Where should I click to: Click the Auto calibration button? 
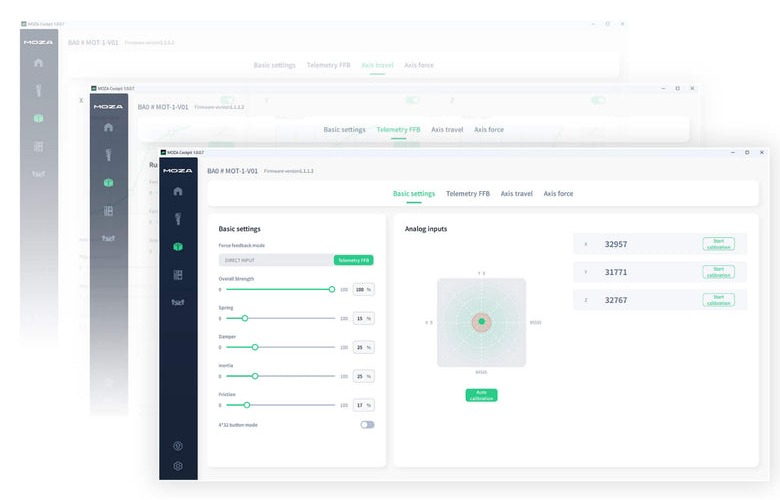click(x=481, y=395)
